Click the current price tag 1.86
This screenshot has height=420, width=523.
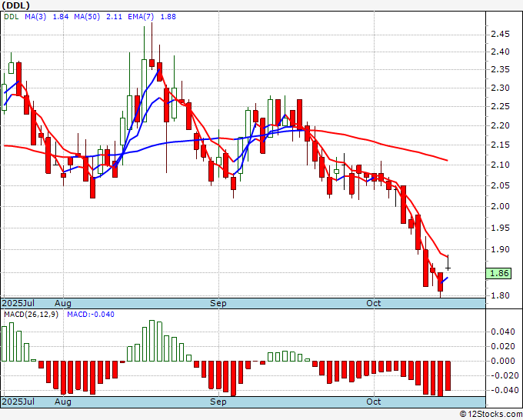tap(498, 273)
